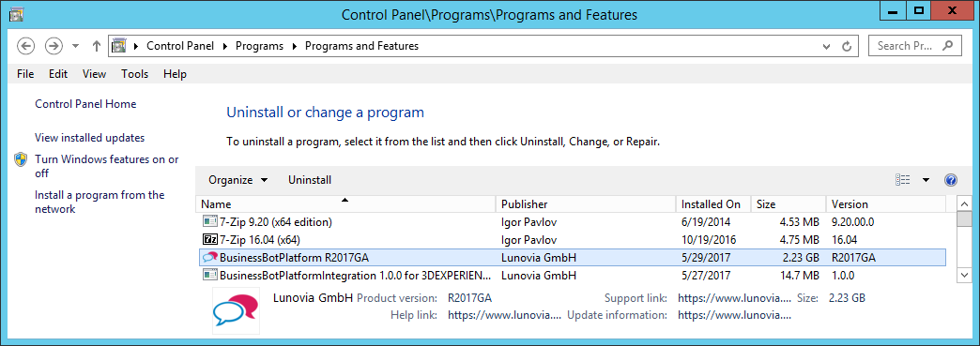Click the 6/19/2014 install date cell

tap(706, 221)
